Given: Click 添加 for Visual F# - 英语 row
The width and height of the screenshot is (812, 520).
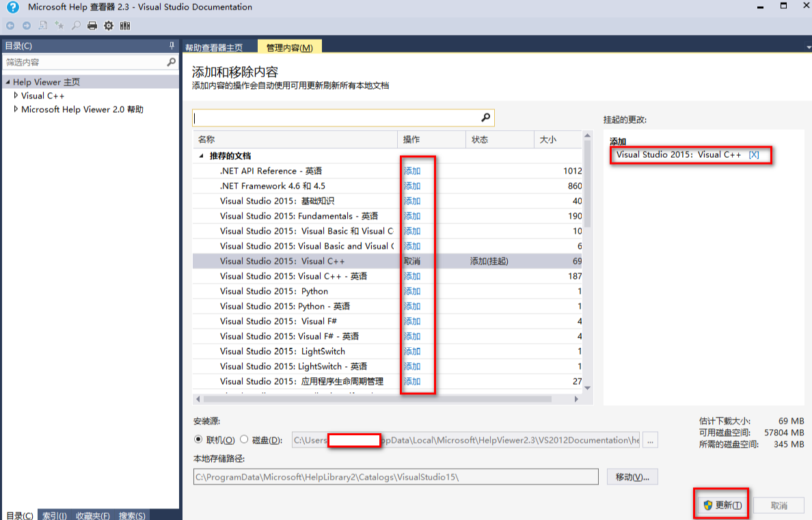Looking at the screenshot, I should point(412,336).
